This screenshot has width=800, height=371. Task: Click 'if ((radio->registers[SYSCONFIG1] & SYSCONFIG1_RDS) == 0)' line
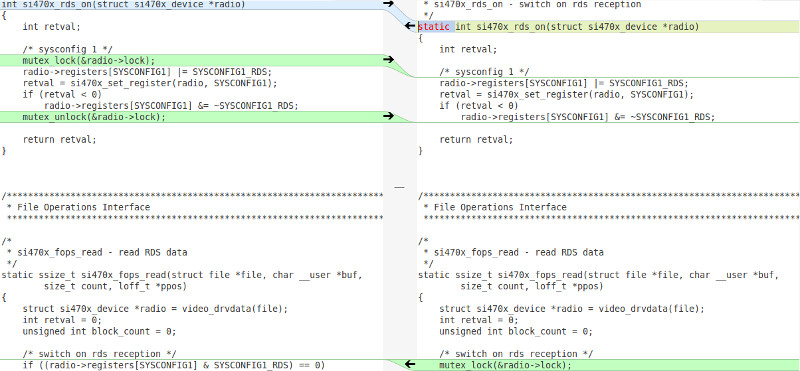click(x=174, y=365)
